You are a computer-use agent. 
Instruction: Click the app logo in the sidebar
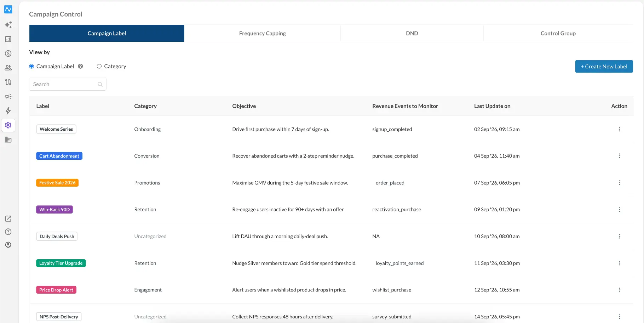[x=8, y=9]
